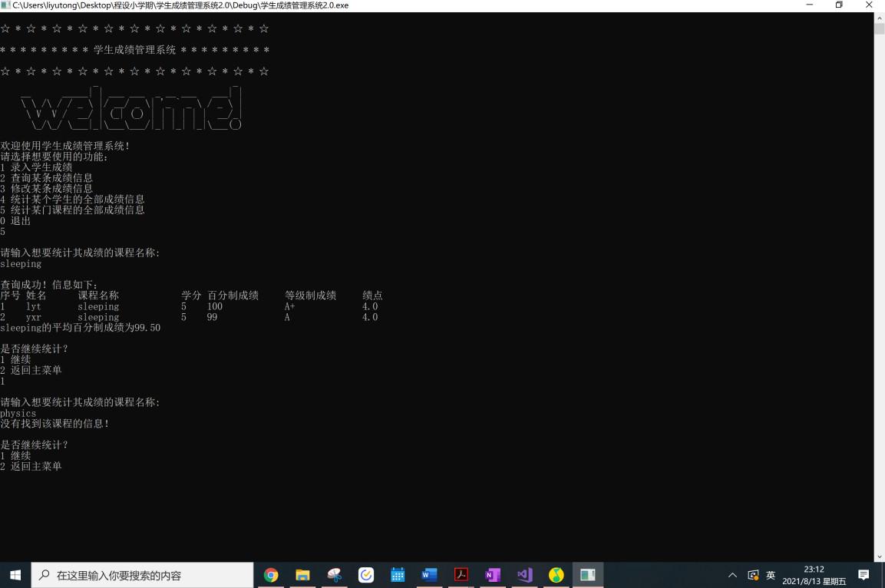
Task: Switch to Microsoft Word in the taskbar
Action: (430, 575)
